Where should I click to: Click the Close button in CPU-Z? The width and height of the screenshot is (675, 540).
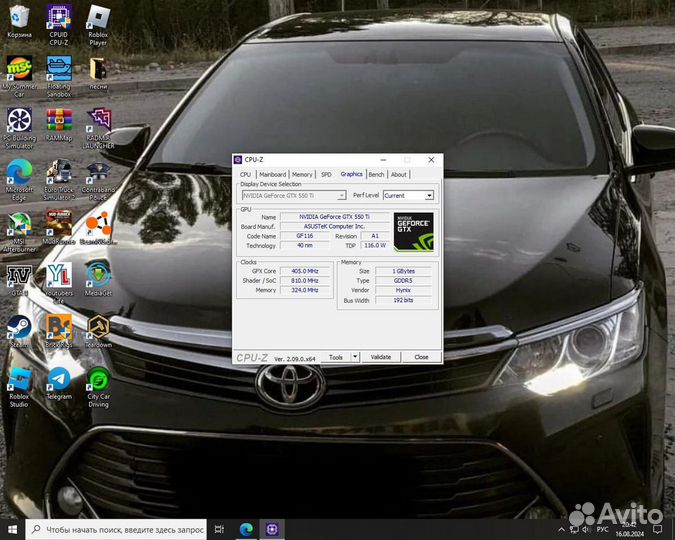pos(421,357)
